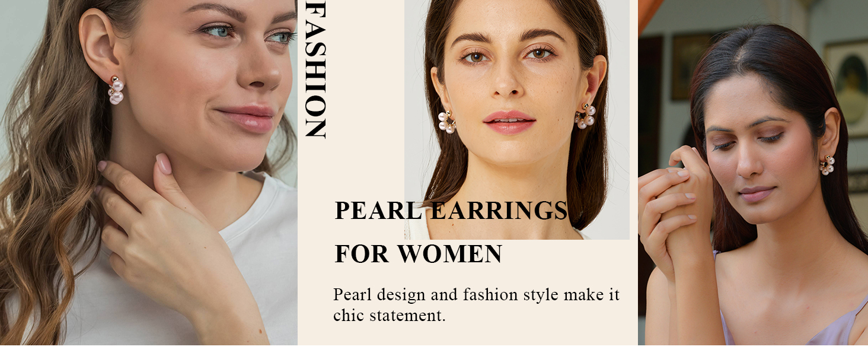Click the PEARL EARRINGS heading

(451, 211)
